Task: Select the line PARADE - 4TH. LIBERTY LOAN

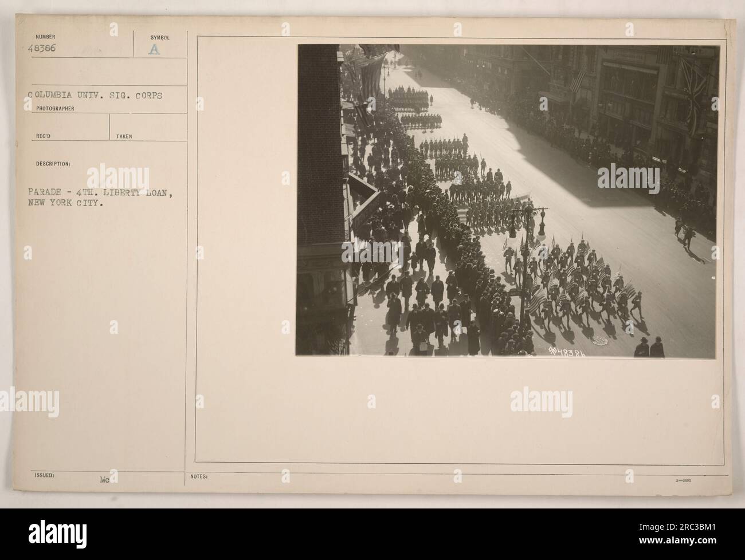Action: coord(100,195)
